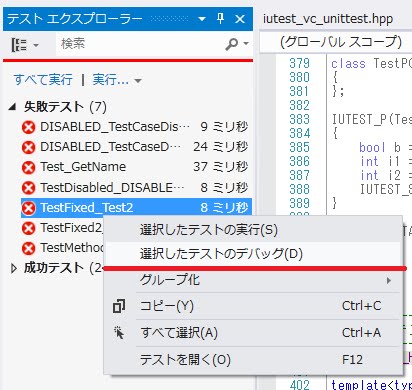Close the Test Explorer panel
Screen dimensions: 412x390
coord(240,19)
